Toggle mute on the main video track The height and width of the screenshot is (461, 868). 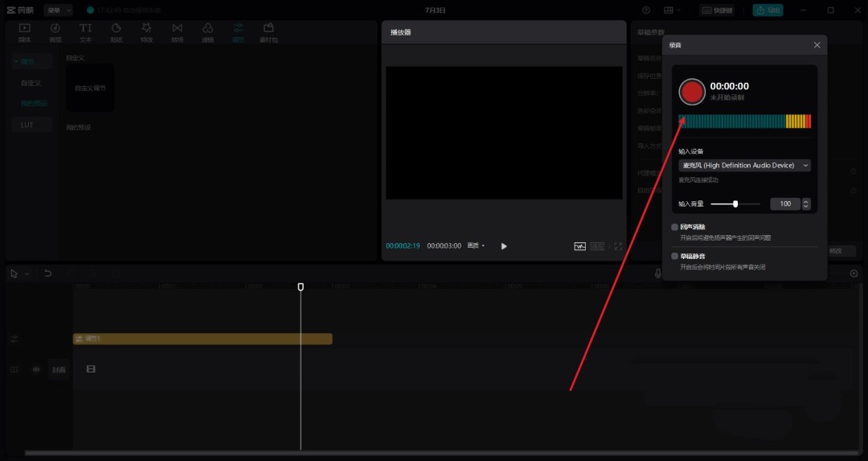(36, 369)
